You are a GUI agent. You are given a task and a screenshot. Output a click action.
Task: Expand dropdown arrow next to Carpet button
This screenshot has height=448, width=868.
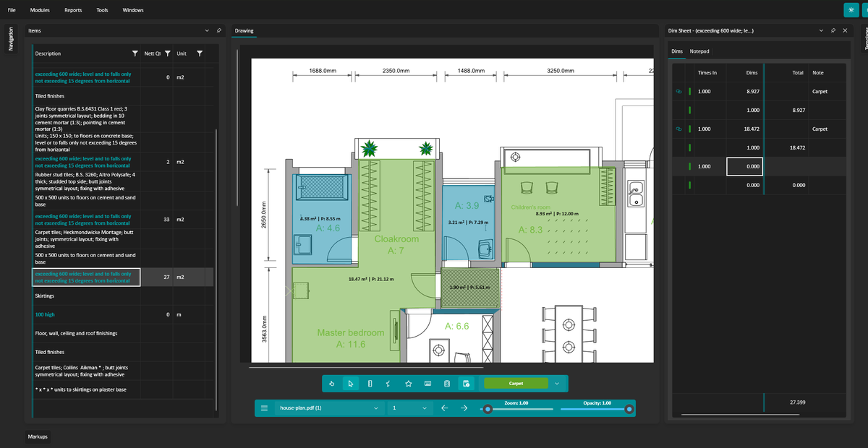pos(557,384)
